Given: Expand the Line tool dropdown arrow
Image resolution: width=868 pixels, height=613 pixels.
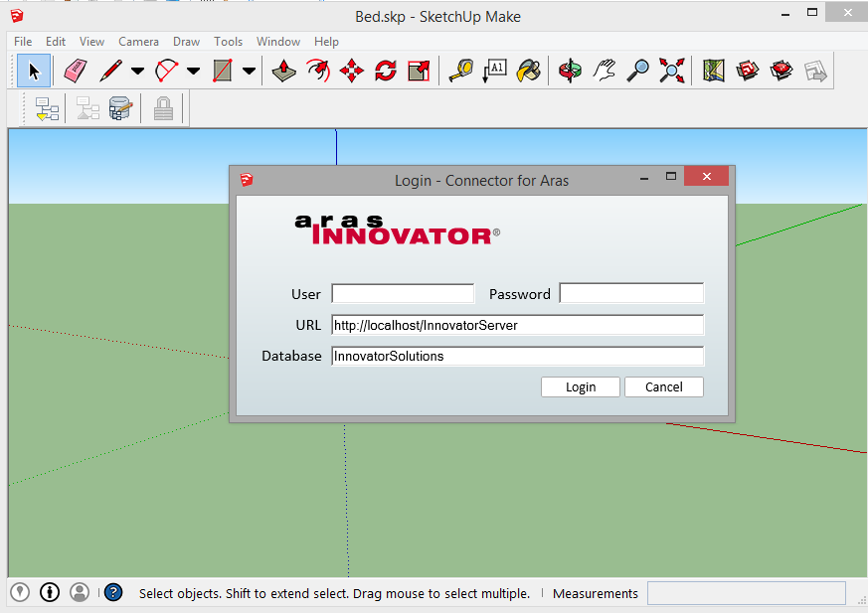Looking at the screenshot, I should [137, 71].
